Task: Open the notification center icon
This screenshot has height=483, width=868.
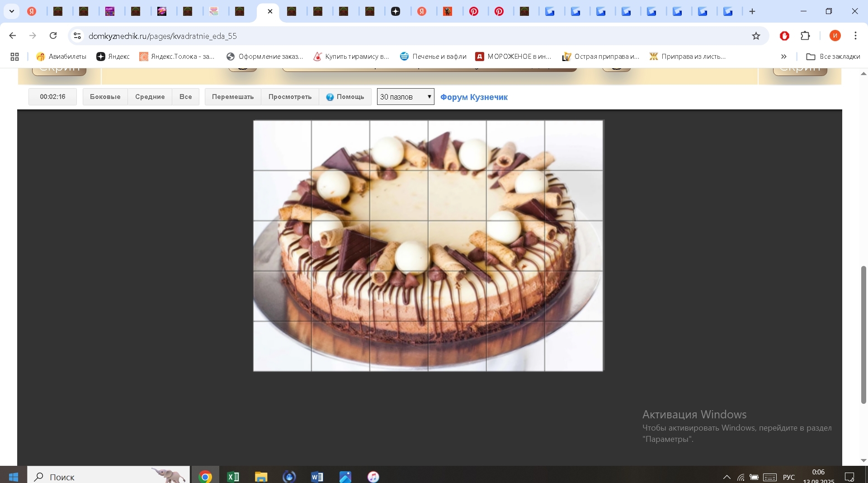Action: pos(849,477)
